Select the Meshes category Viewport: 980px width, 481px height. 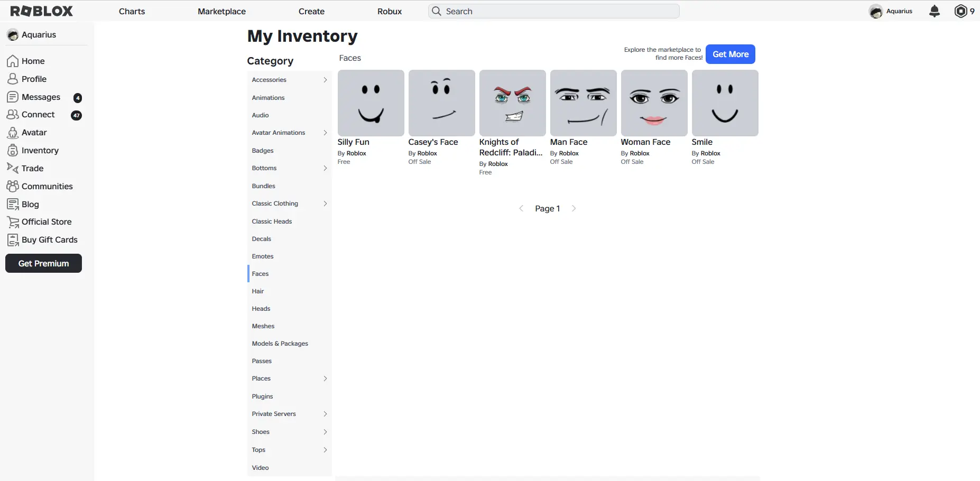click(x=290, y=326)
